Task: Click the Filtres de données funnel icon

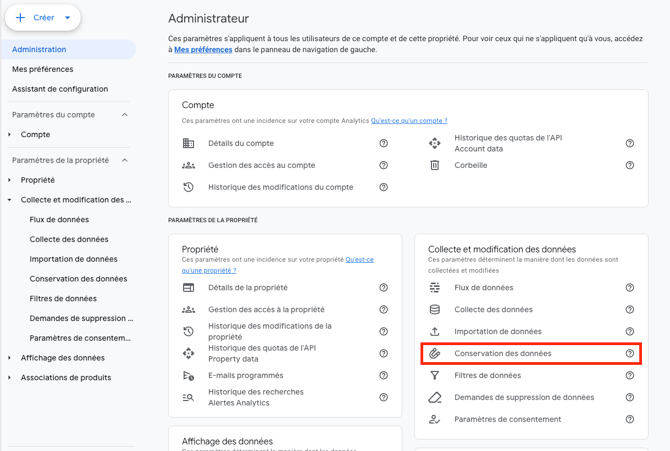Action: (434, 376)
